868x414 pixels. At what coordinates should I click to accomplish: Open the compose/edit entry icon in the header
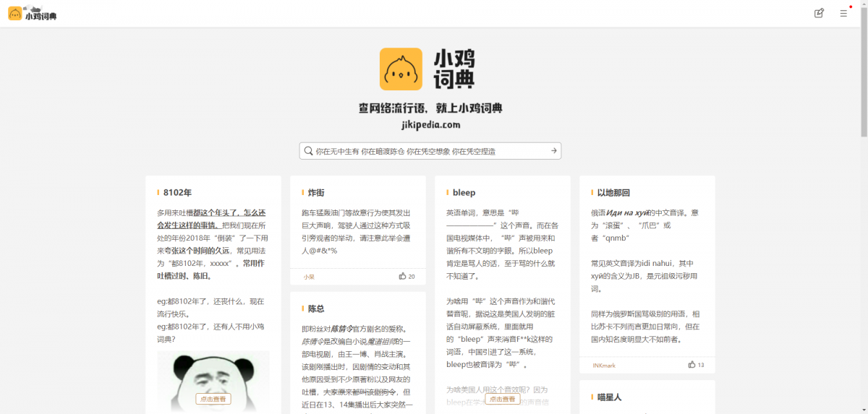click(x=820, y=13)
